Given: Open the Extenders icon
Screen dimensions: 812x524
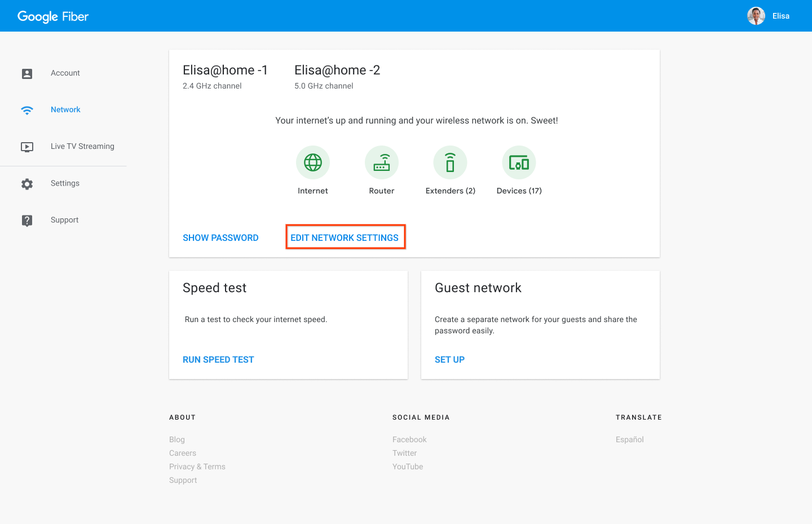Looking at the screenshot, I should (x=450, y=162).
